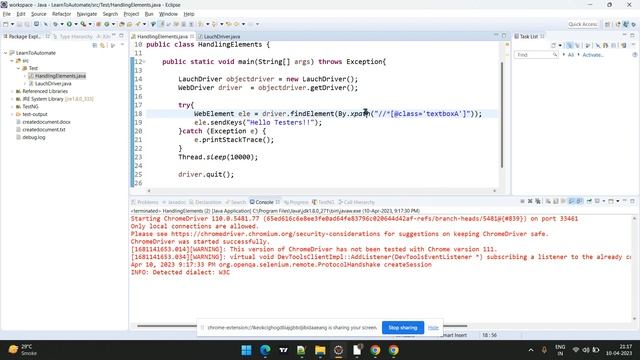Screen dimensions: 640x360
Task: Click the Open Perspective icon
Action: tap(608, 24)
